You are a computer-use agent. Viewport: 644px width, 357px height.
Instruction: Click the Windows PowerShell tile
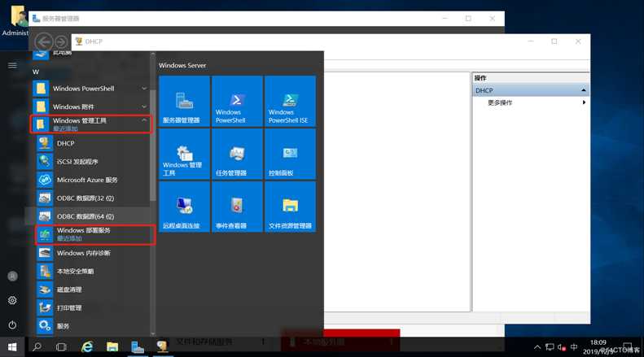click(x=237, y=102)
